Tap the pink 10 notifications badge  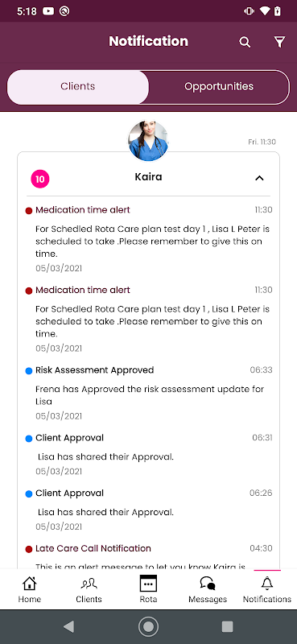(x=40, y=179)
